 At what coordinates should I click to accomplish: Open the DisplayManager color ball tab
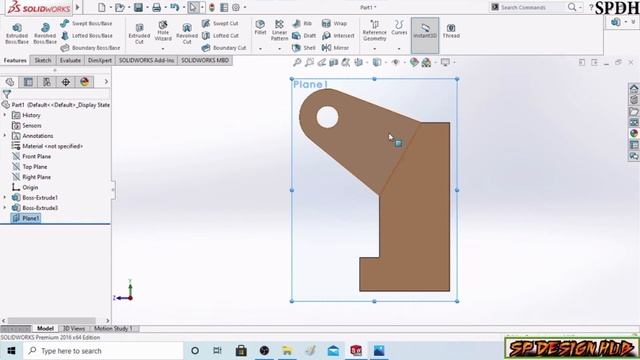pyautogui.click(x=84, y=82)
